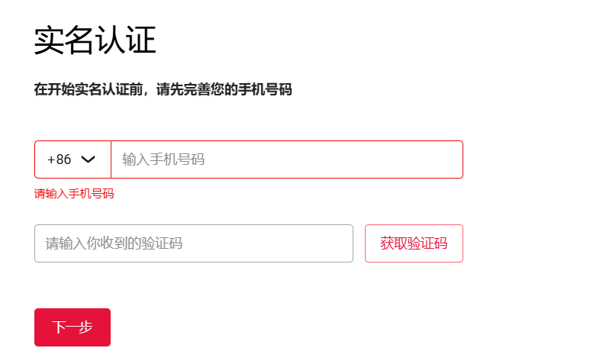
Task: Click the 实名认证 page heading
Action: pos(95,40)
